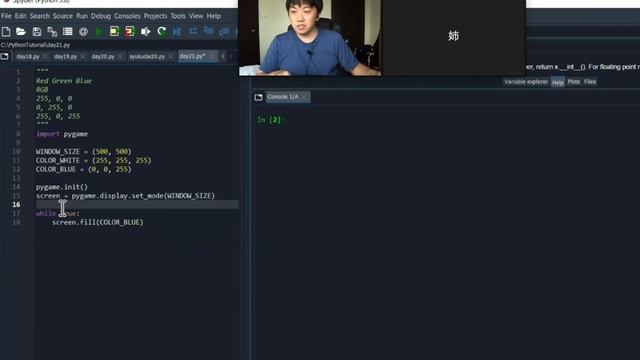Switch to the syukudai20.py editor tab
This screenshot has width=640, height=360.
(x=147, y=56)
